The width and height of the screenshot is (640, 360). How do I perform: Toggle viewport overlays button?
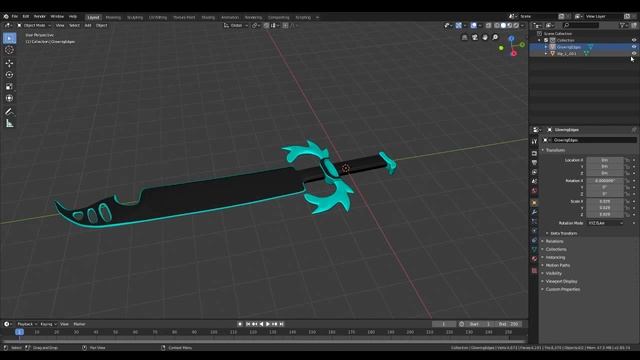tap(473, 25)
